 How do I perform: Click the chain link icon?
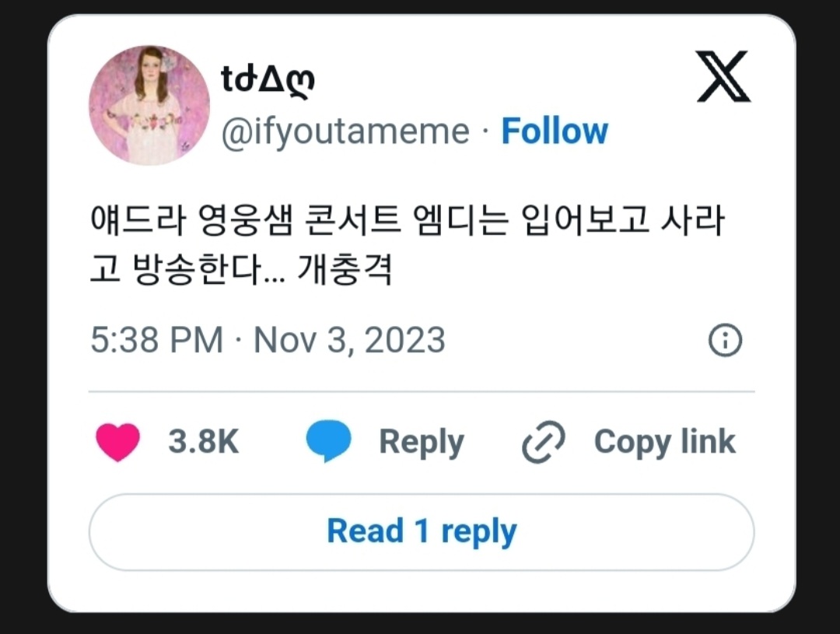point(543,442)
